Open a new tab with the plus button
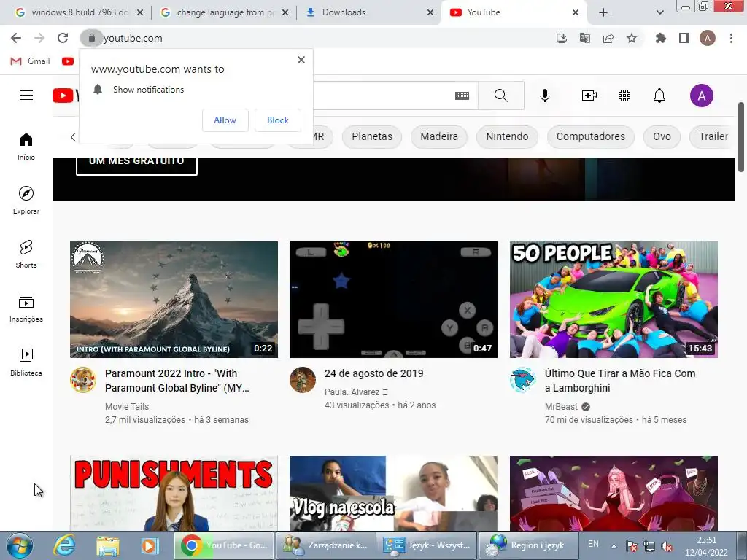The width and height of the screenshot is (747, 560). [603, 12]
